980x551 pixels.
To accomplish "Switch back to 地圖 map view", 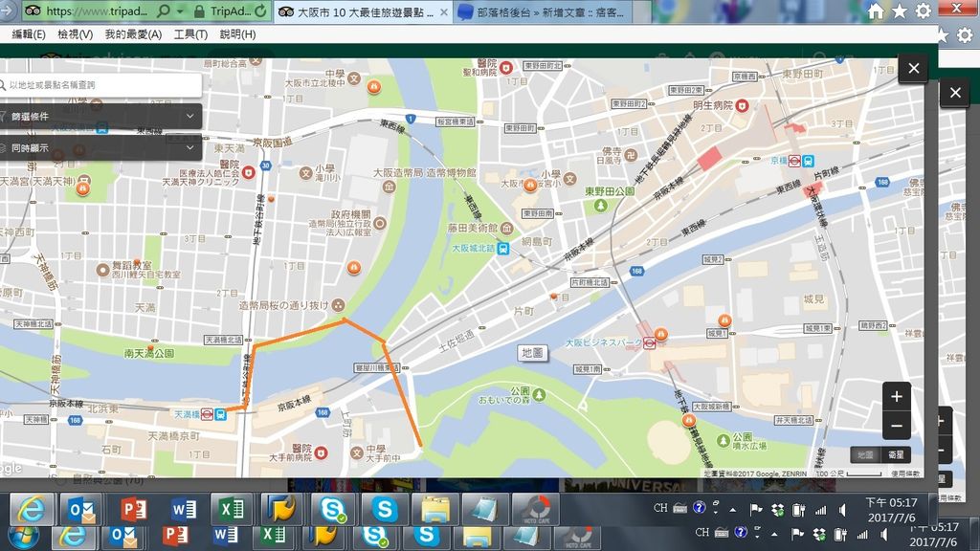I will coord(864,455).
